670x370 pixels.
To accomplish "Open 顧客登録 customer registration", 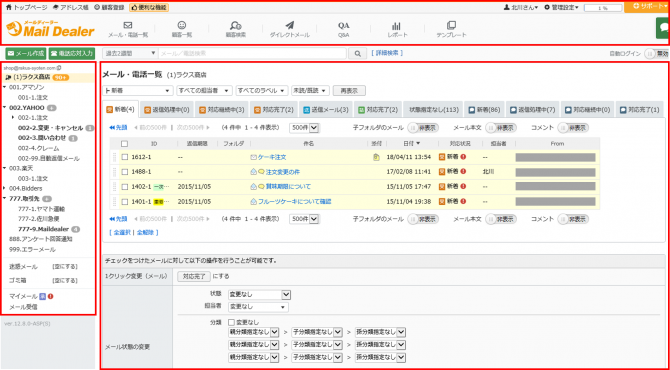I will click(109, 7).
